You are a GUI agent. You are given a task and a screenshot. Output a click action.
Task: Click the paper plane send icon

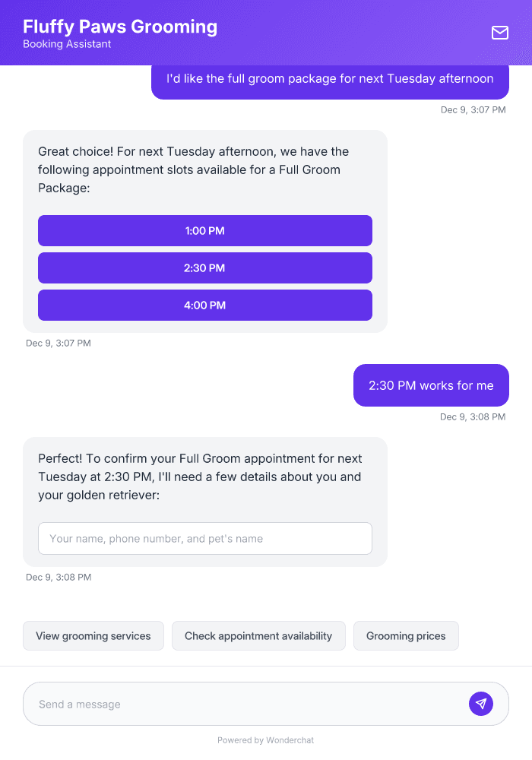coord(480,703)
